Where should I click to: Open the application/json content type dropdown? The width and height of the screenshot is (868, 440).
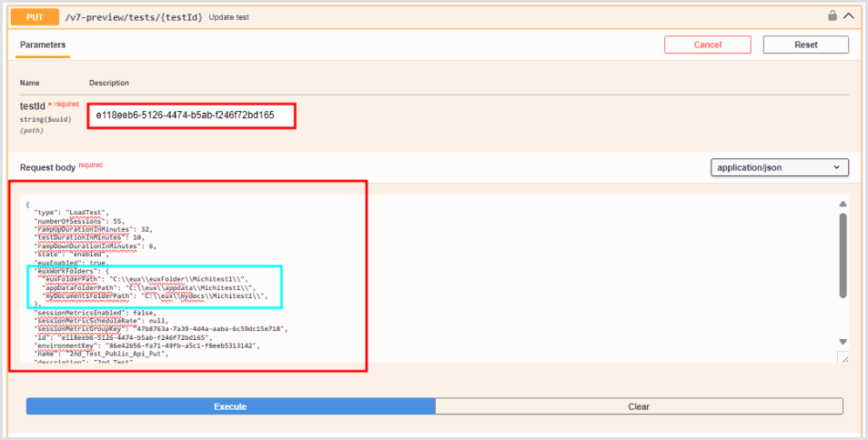779,167
